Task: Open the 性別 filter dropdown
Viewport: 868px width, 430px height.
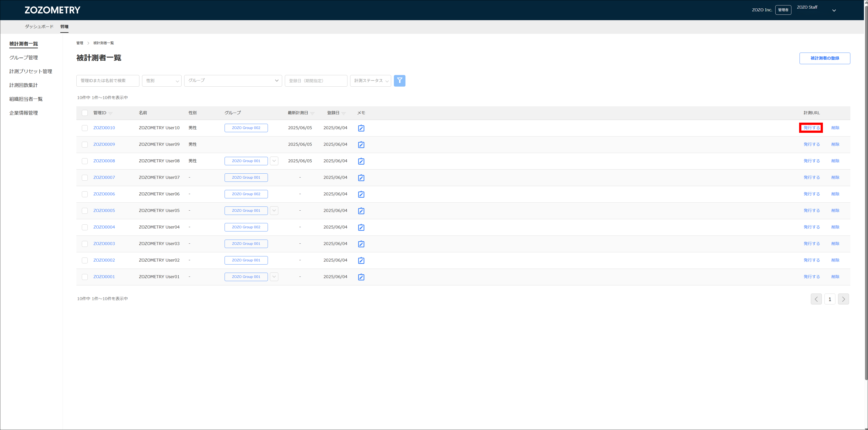Action: pos(162,81)
